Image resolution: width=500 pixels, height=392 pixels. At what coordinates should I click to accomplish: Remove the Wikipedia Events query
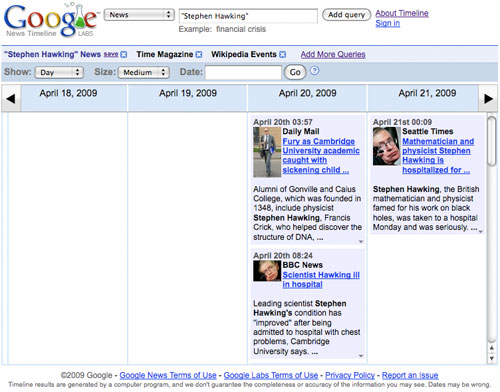click(283, 54)
